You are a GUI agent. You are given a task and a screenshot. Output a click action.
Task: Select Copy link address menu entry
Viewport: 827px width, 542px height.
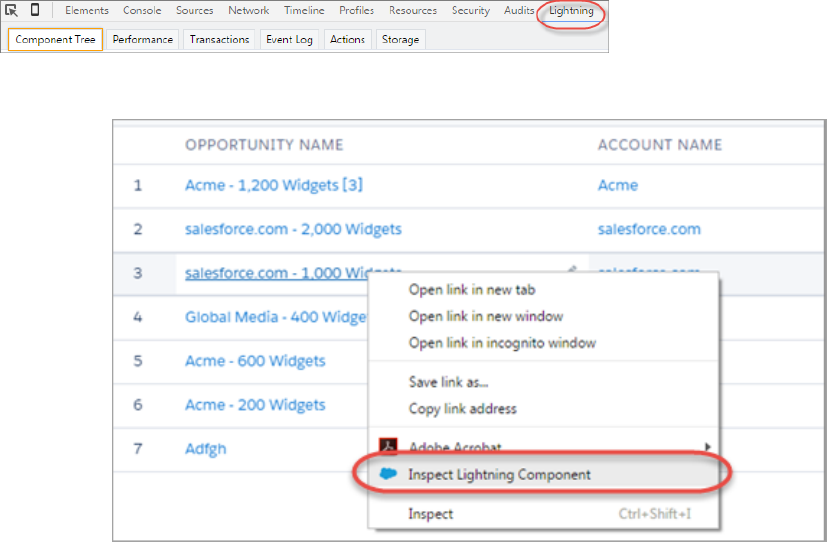pyautogui.click(x=463, y=409)
